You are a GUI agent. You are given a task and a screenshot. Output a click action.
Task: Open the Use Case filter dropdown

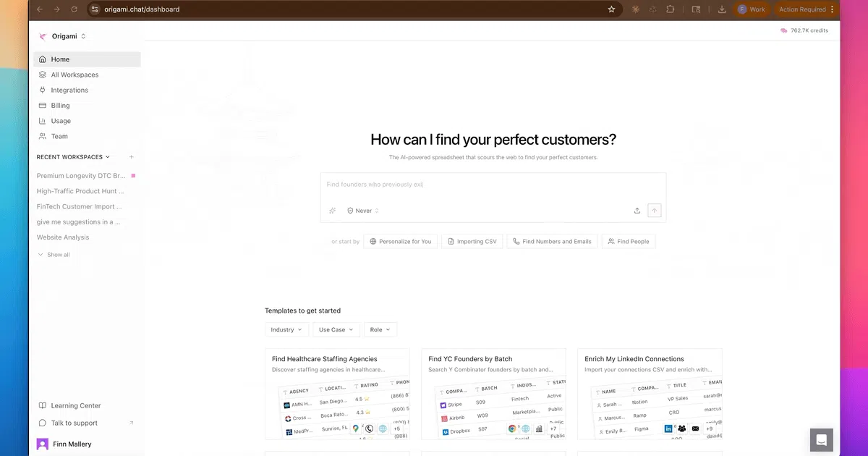click(336, 329)
